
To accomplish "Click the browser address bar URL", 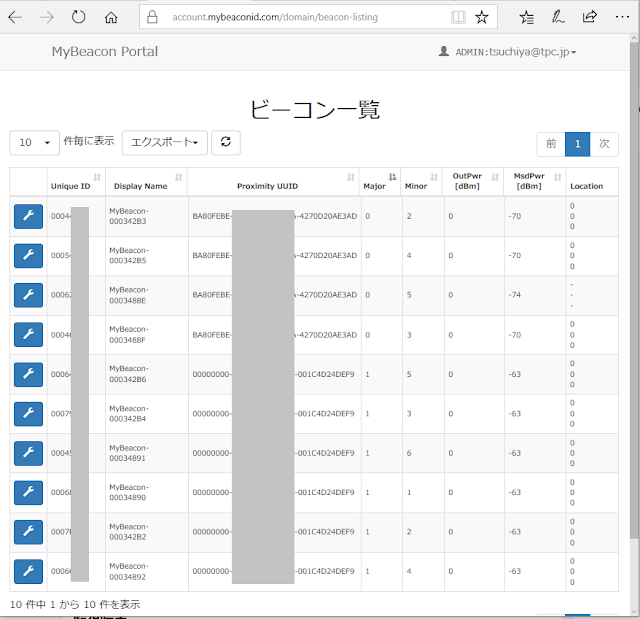I will click(x=275, y=17).
